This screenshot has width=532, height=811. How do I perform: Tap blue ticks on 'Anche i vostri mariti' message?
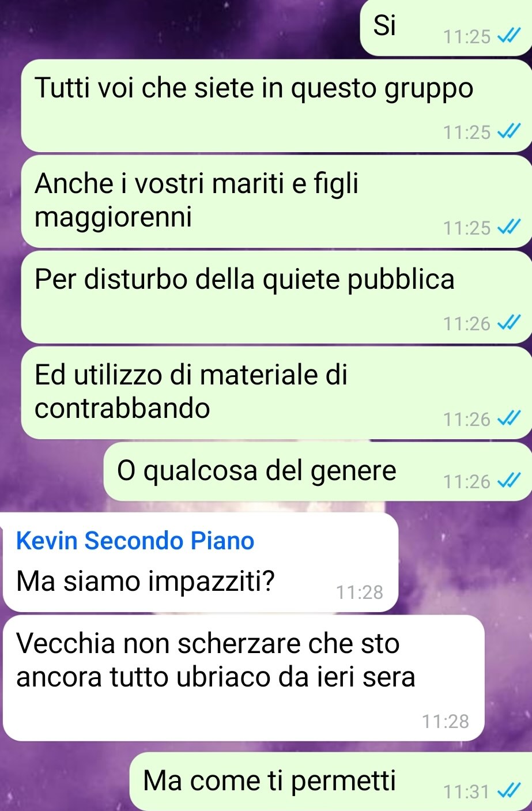509,228
